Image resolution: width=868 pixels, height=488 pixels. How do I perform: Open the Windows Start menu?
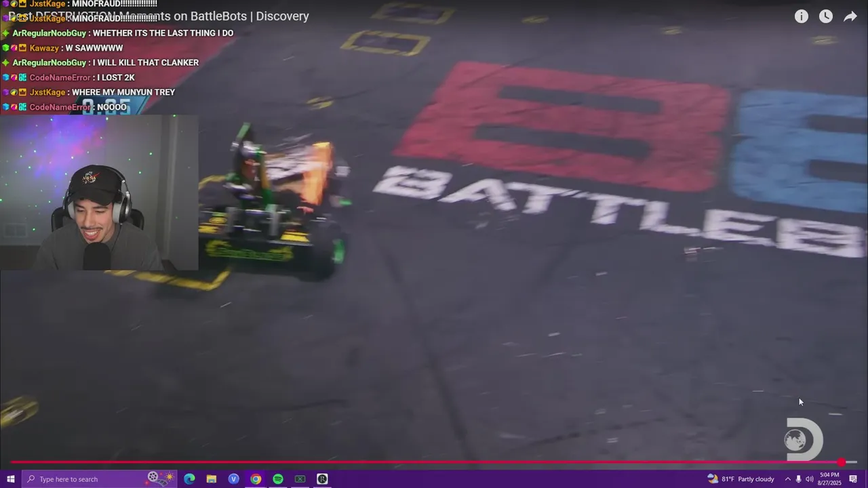click(10, 479)
